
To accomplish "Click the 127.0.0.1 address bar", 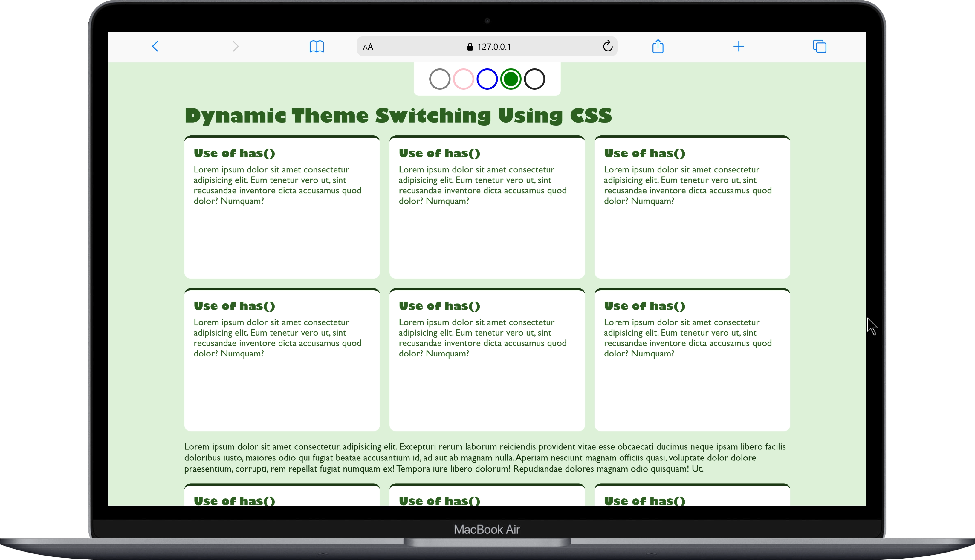I will (495, 46).
